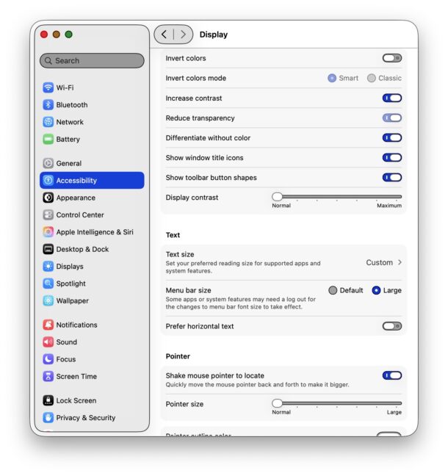Open Control Center settings icon
This screenshot has height=476, width=448.
coord(48,215)
